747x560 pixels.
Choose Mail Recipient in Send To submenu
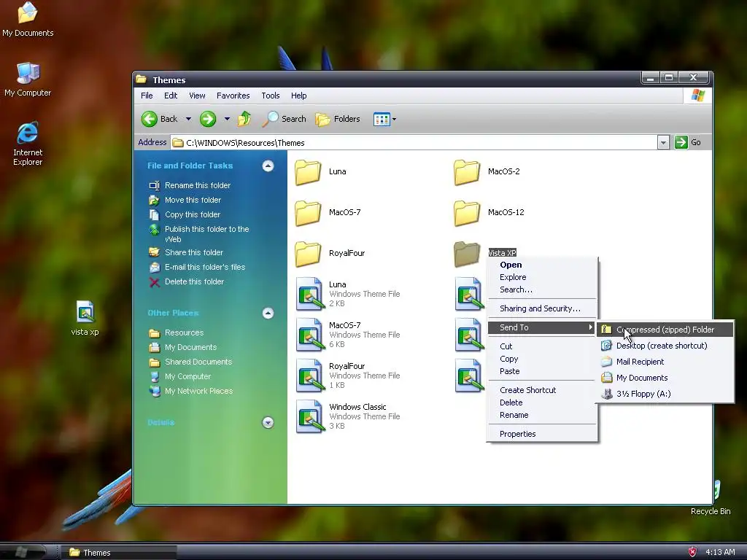(x=665, y=362)
